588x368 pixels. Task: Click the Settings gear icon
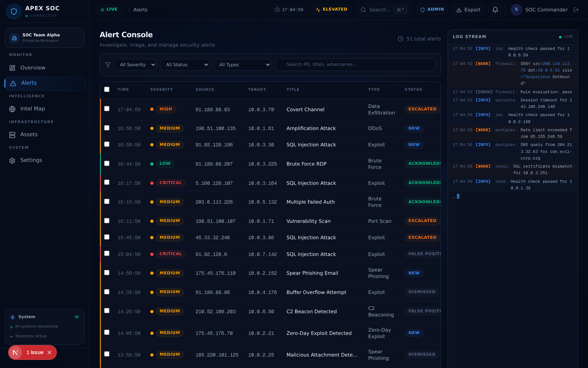(12, 161)
